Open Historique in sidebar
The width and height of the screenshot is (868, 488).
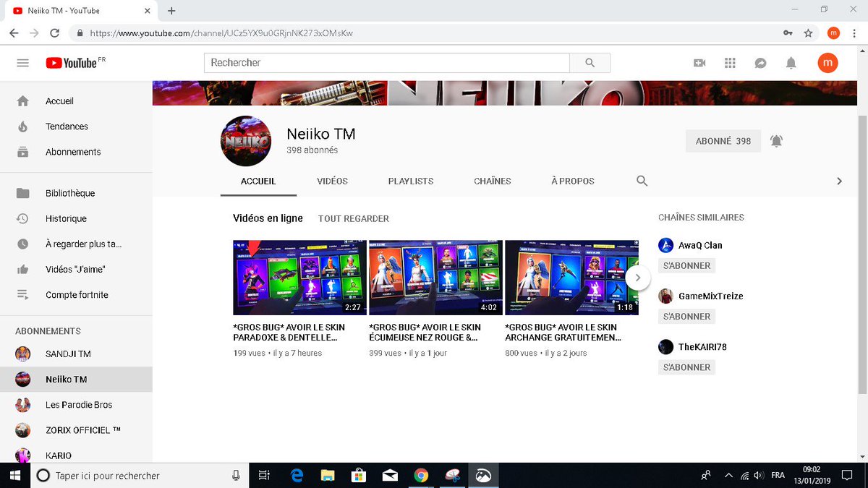click(76, 218)
